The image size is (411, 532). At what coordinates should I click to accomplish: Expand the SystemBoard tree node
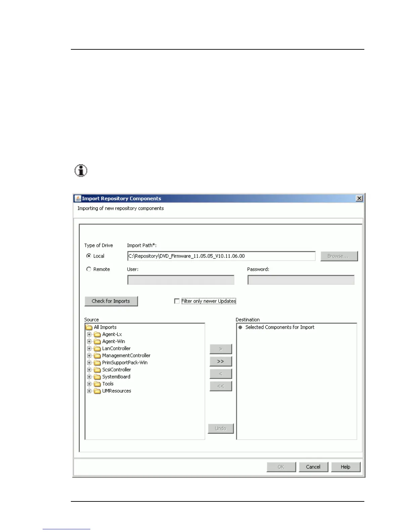89,377
